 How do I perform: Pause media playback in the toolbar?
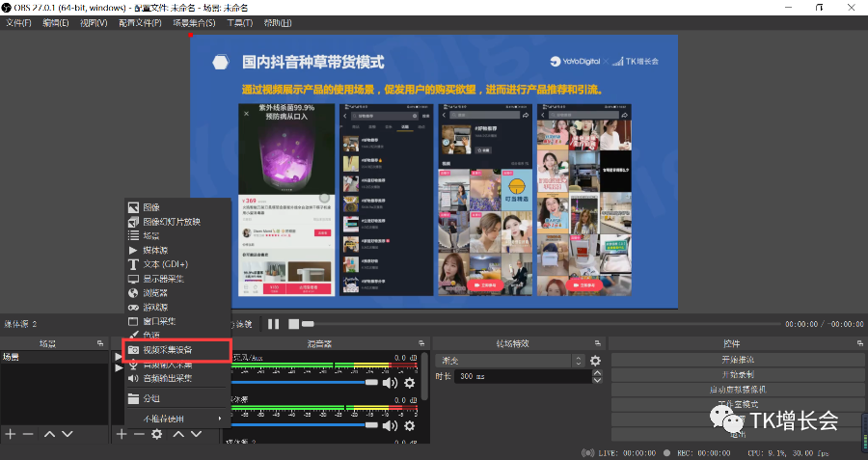pyautogui.click(x=274, y=324)
